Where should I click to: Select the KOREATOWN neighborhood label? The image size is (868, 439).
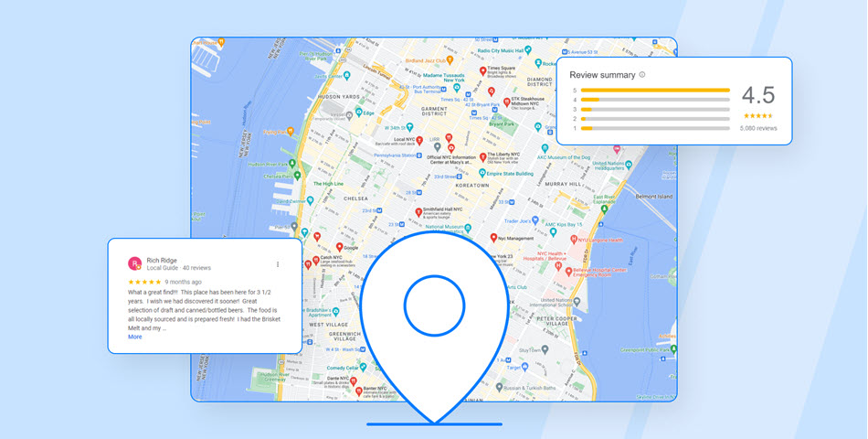coord(472,185)
